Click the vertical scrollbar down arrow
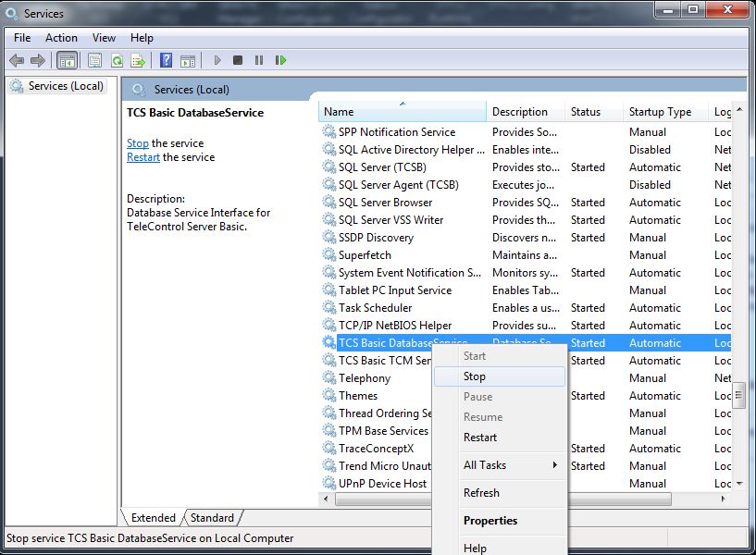 point(739,484)
